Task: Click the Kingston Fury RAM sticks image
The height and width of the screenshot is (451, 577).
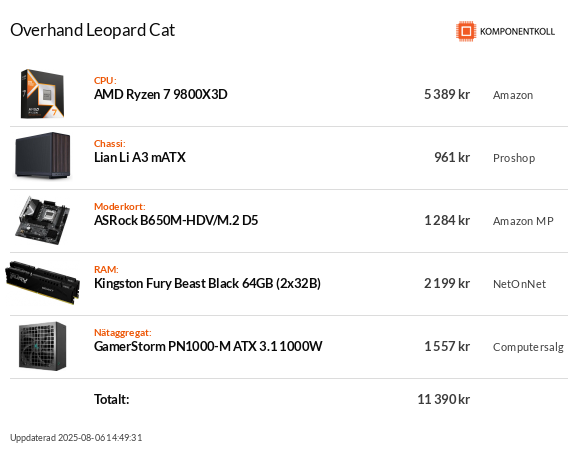Action: pos(42,283)
